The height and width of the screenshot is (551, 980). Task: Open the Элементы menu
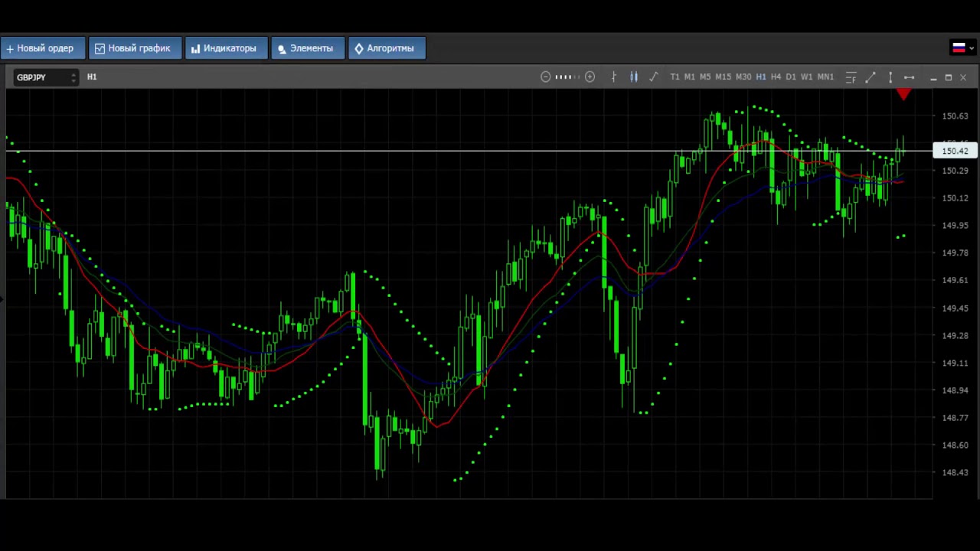point(308,48)
